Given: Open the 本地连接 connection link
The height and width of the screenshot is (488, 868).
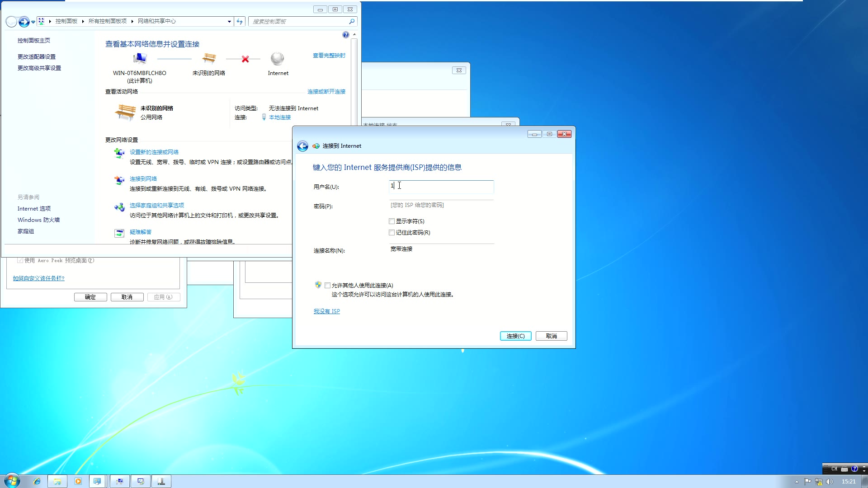Looking at the screenshot, I should [x=280, y=117].
